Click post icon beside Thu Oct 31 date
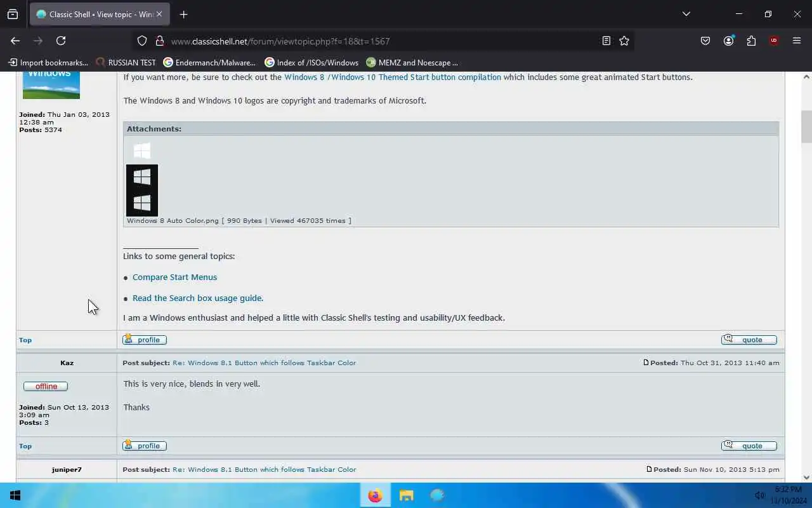Image resolution: width=812 pixels, height=508 pixels. (x=646, y=363)
